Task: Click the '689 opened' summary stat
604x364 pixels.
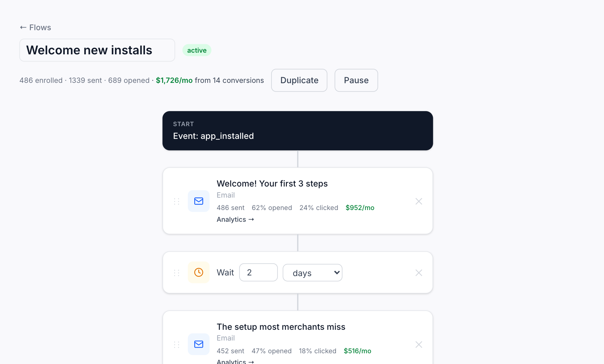Action: tap(129, 81)
